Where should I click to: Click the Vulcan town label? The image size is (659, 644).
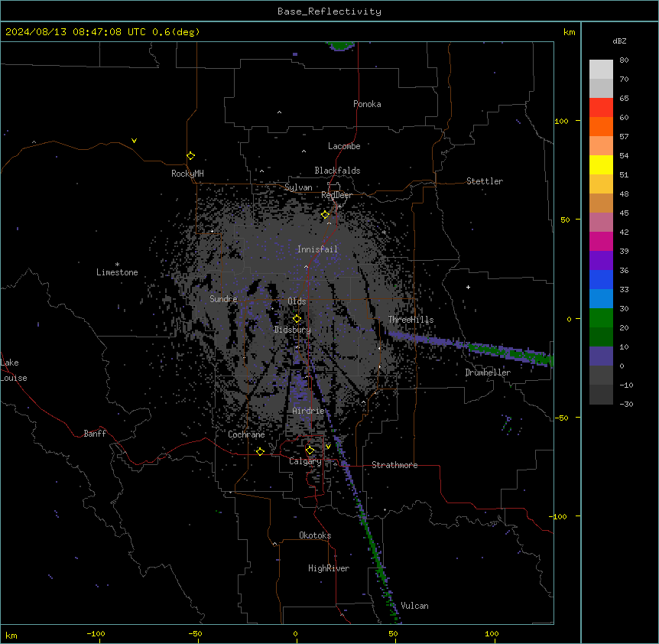click(415, 606)
